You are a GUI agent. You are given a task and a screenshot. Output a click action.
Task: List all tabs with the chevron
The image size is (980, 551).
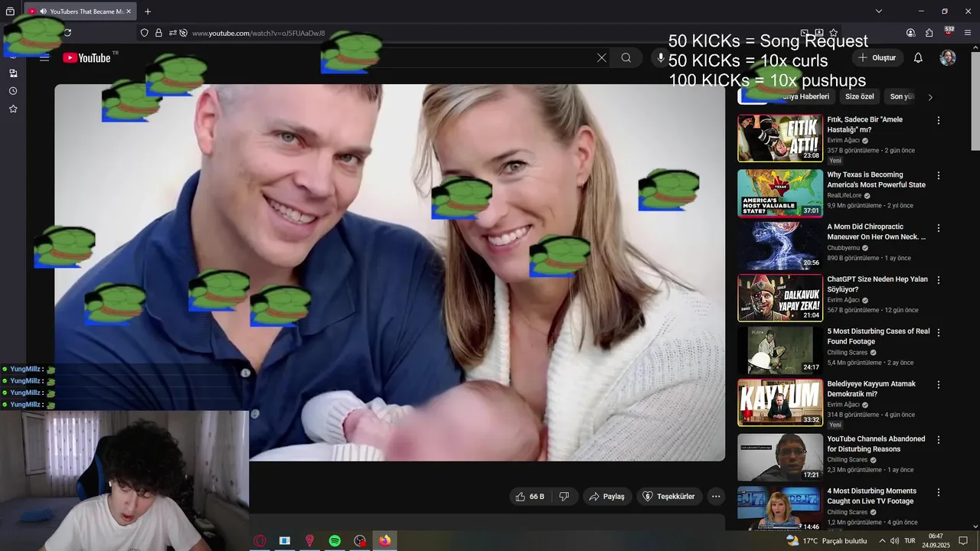(x=879, y=11)
